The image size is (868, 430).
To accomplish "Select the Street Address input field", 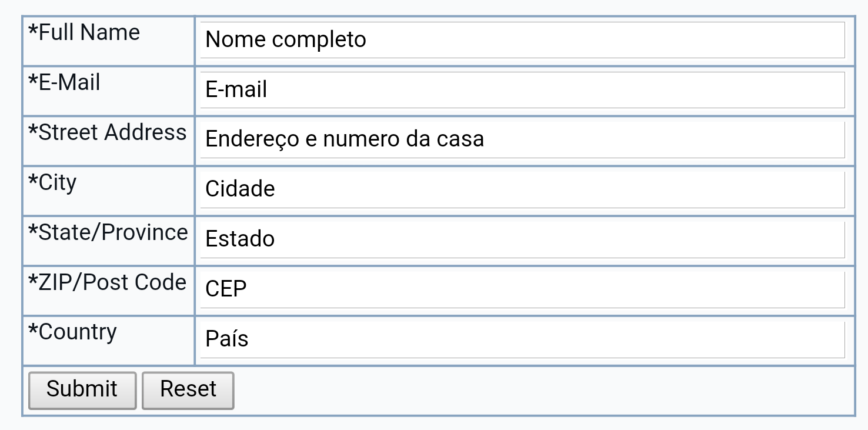I will (522, 139).
